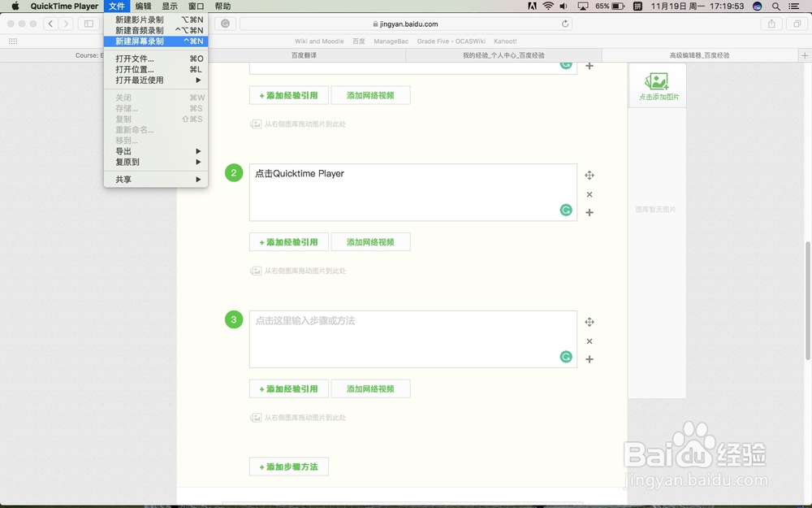Add a step after step 2 with plus
The width and height of the screenshot is (812, 508).
tap(590, 212)
